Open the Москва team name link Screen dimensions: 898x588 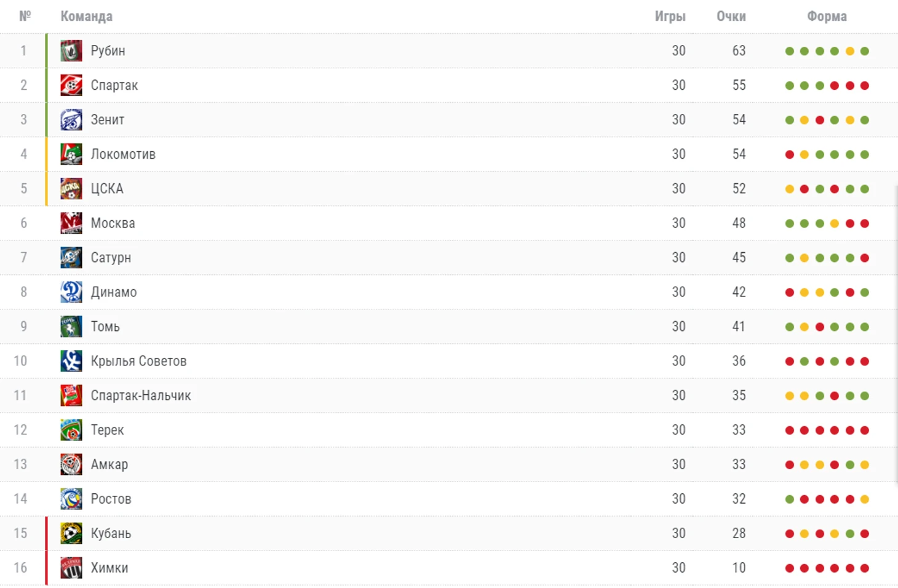(x=113, y=223)
